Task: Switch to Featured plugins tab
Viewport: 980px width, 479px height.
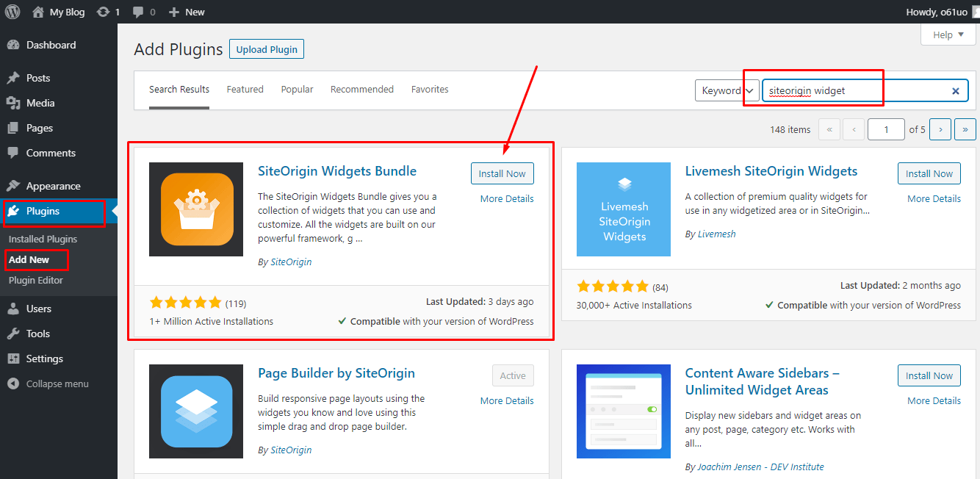Action: (245, 90)
